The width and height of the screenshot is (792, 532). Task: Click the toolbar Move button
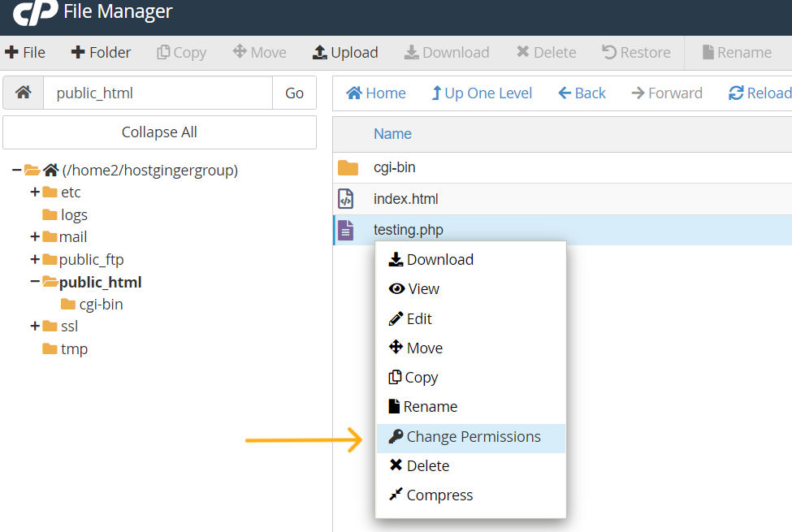tap(260, 52)
